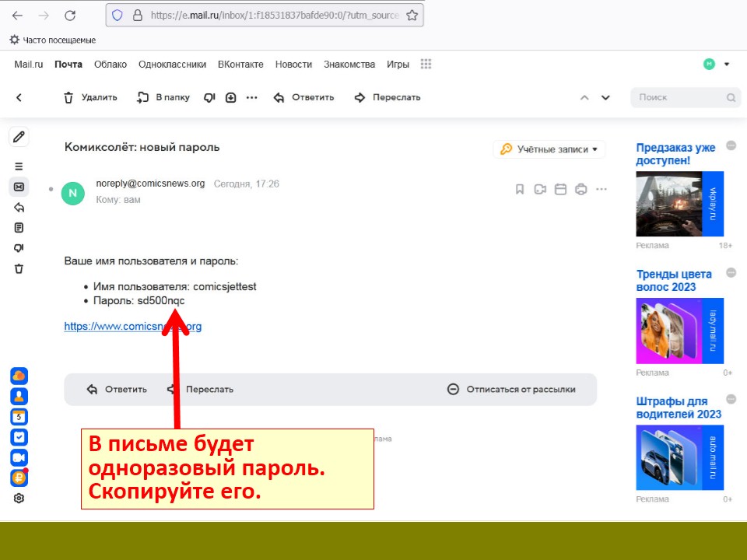The image size is (747, 560).
Task: Open ВКонтакте in top navigation
Action: [x=240, y=65]
